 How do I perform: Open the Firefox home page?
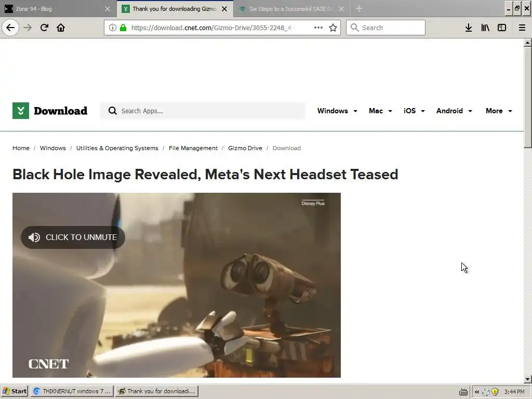point(61,28)
